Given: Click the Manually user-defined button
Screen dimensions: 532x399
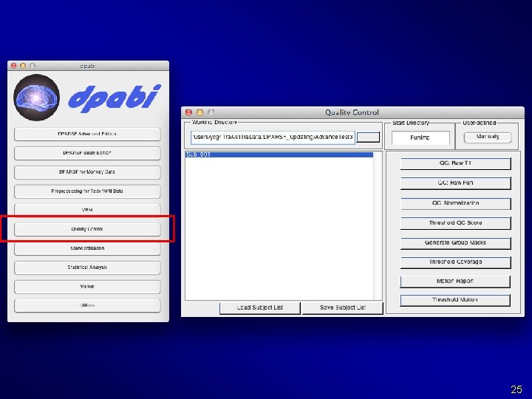Looking at the screenshot, I should coord(488,137).
